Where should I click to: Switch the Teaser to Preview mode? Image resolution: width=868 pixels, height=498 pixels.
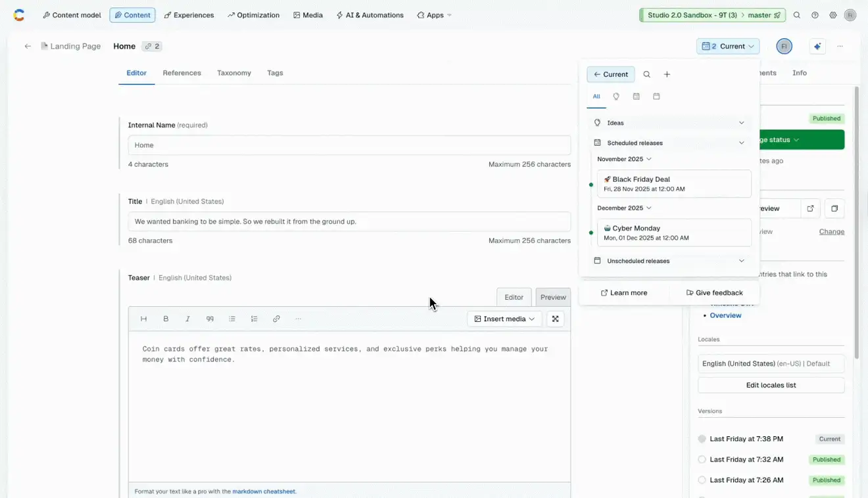[x=553, y=297]
